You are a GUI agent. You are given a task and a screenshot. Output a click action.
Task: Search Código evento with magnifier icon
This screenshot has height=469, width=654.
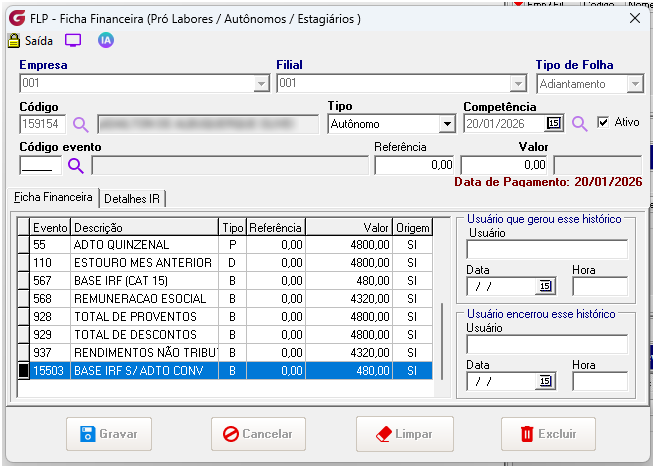coord(75,166)
